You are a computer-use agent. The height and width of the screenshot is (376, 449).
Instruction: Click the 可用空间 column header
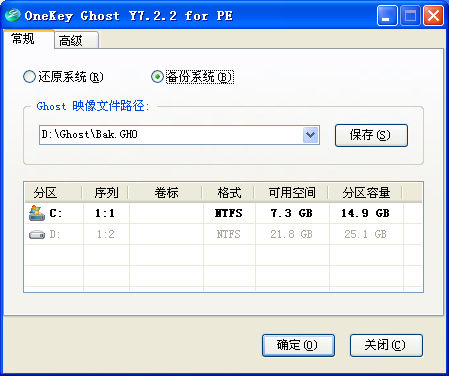[292, 193]
